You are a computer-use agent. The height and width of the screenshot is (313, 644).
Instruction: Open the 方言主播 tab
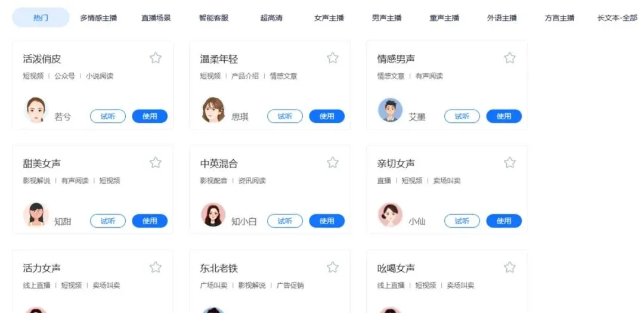click(559, 18)
